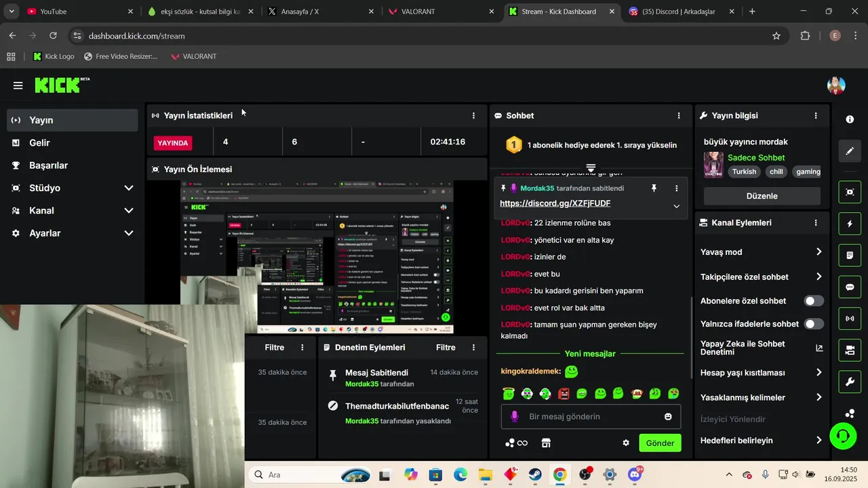Switch to the Discord Arkadaşlar browser tab
This screenshot has height=488, width=868.
point(682,12)
